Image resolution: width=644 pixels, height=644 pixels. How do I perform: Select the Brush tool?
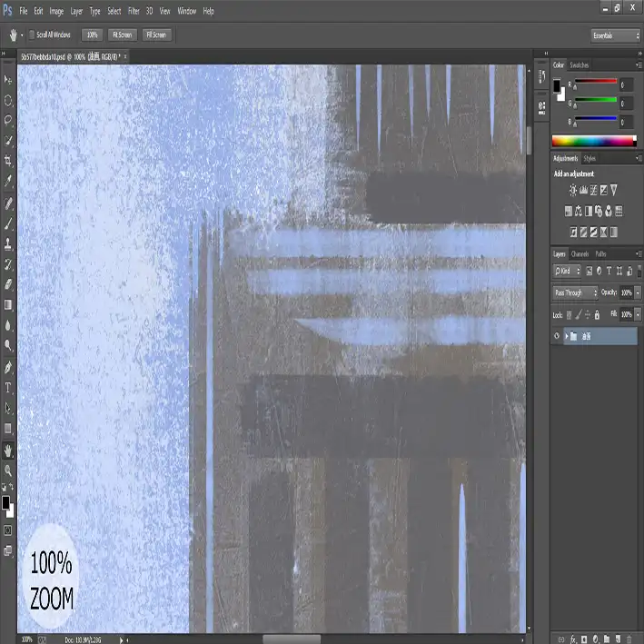8,223
